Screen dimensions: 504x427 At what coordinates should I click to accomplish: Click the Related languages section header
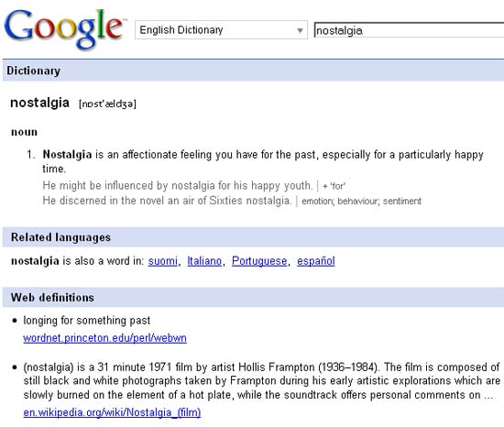click(253, 237)
